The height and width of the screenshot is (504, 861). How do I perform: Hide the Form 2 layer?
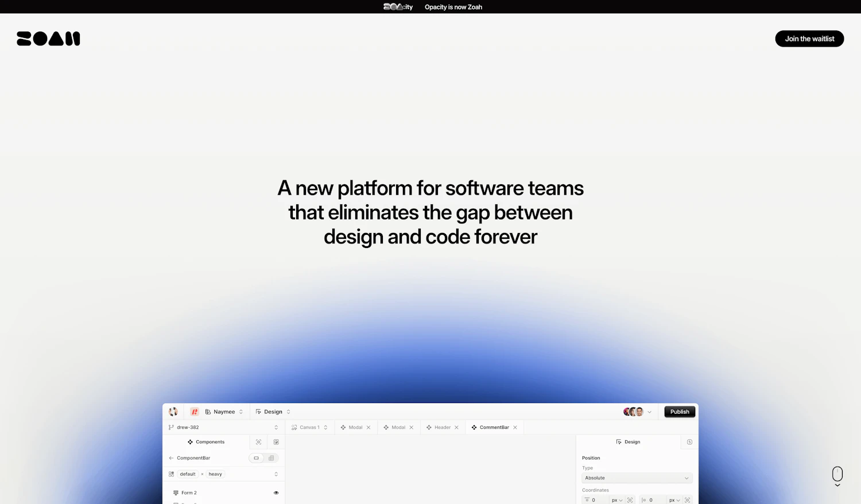[x=276, y=493]
